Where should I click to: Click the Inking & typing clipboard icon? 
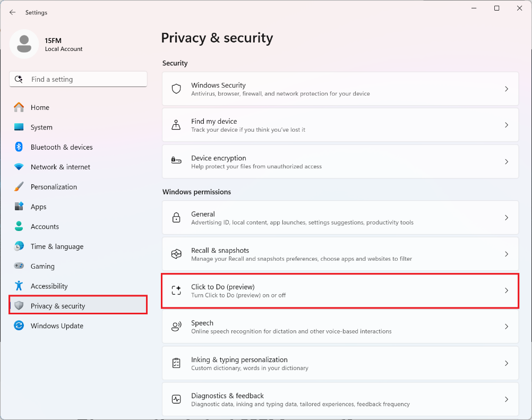176,363
